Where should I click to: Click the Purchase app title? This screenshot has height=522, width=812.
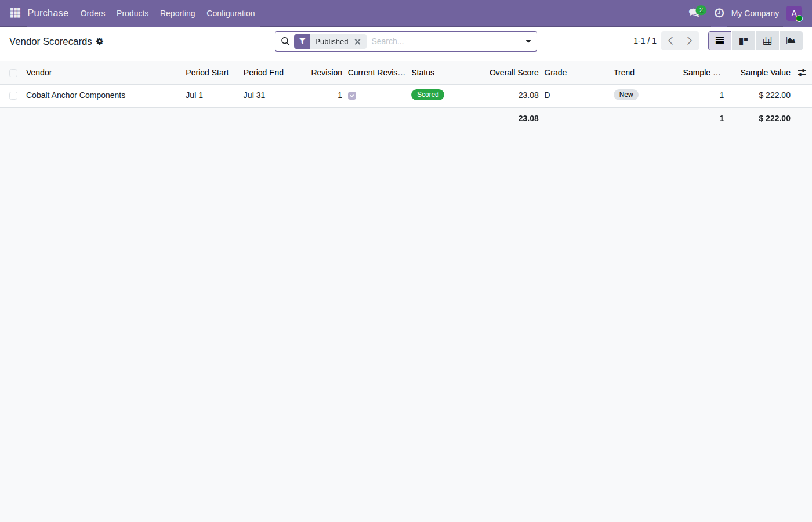(48, 13)
